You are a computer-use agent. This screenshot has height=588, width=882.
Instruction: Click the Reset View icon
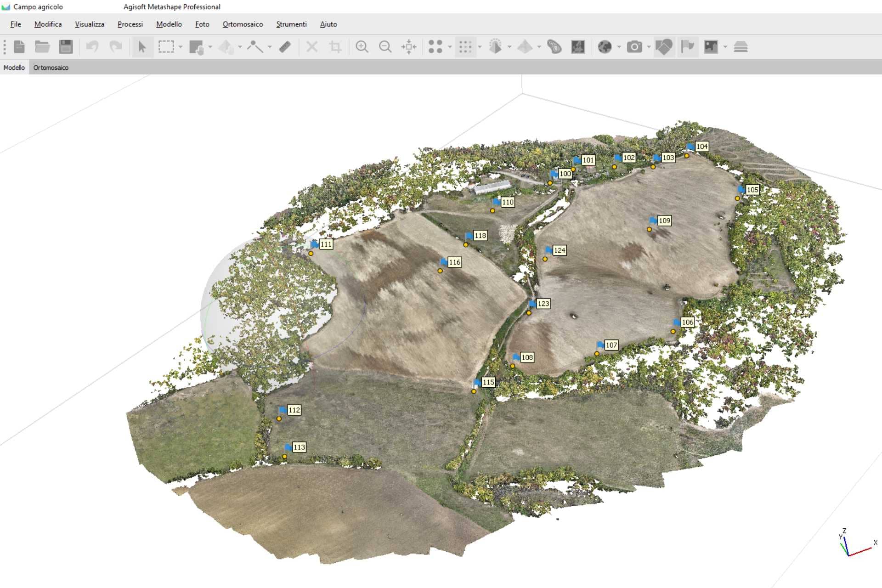point(408,47)
